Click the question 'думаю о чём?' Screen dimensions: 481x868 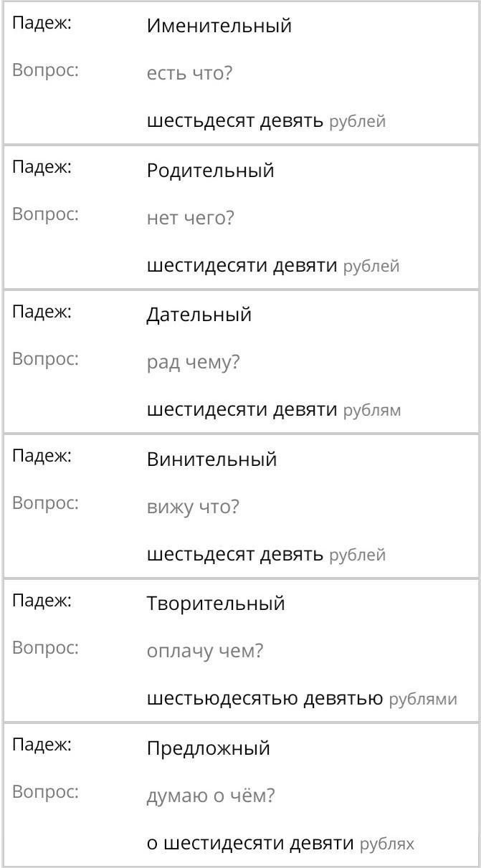(211, 796)
